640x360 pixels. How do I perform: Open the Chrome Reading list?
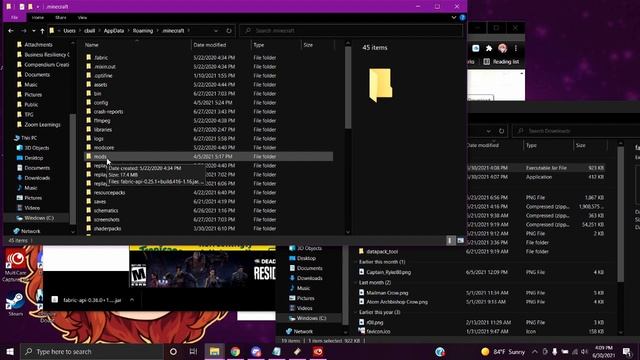(x=501, y=62)
